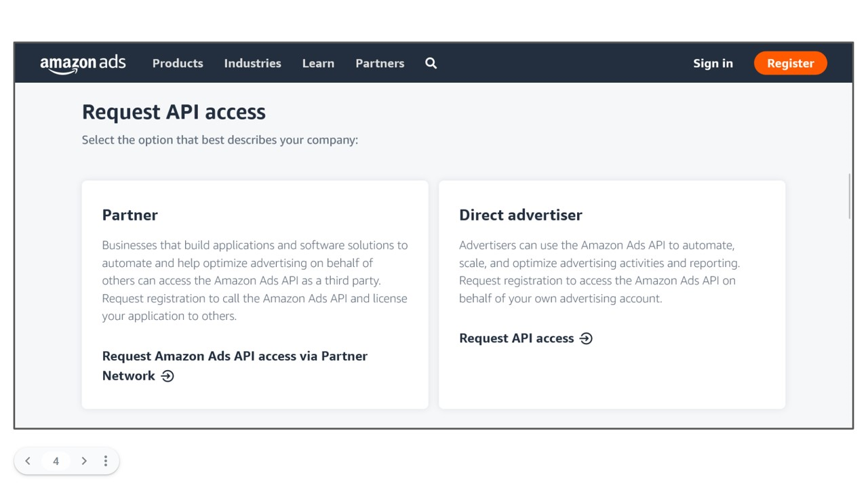Click arrow icon beside Partner Network link
868x488 pixels.
(167, 376)
